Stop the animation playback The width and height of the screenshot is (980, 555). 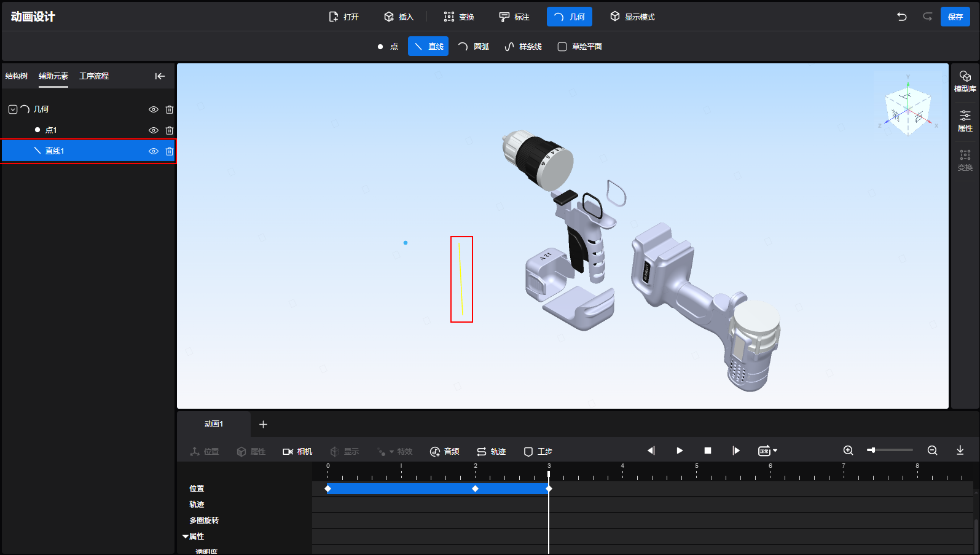coord(708,451)
